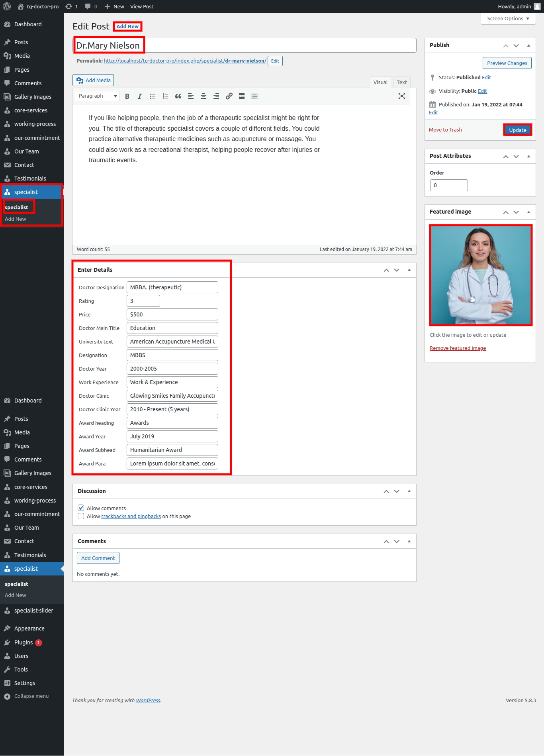Center-align text using the toolbar
This screenshot has width=544, height=756.
click(204, 96)
